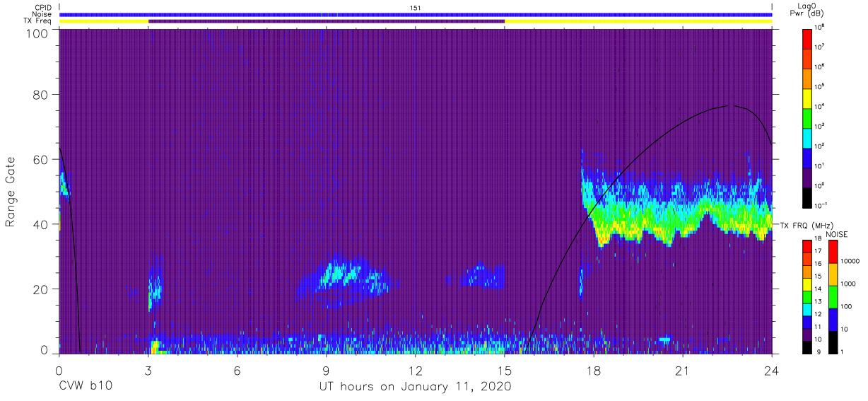Pick orange swatch in the NOISE colorbar

(835, 274)
